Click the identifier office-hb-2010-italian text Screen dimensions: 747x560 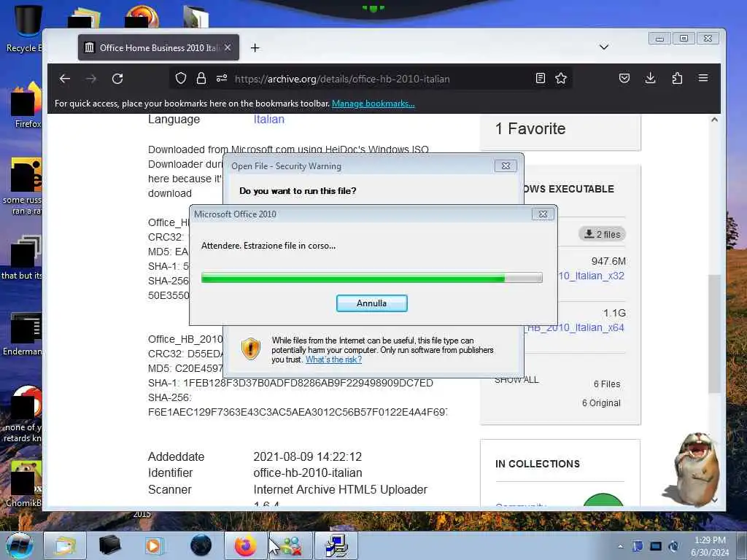(x=308, y=472)
